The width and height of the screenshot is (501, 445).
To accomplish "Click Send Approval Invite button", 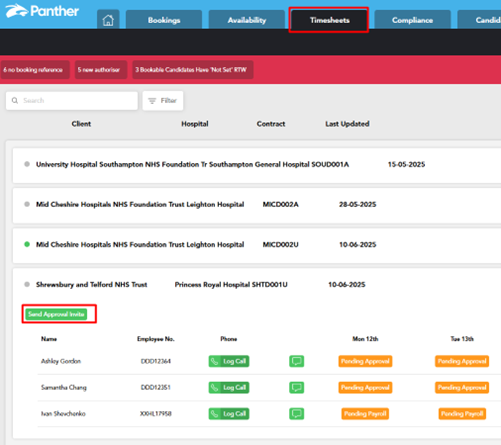I will [x=56, y=314].
